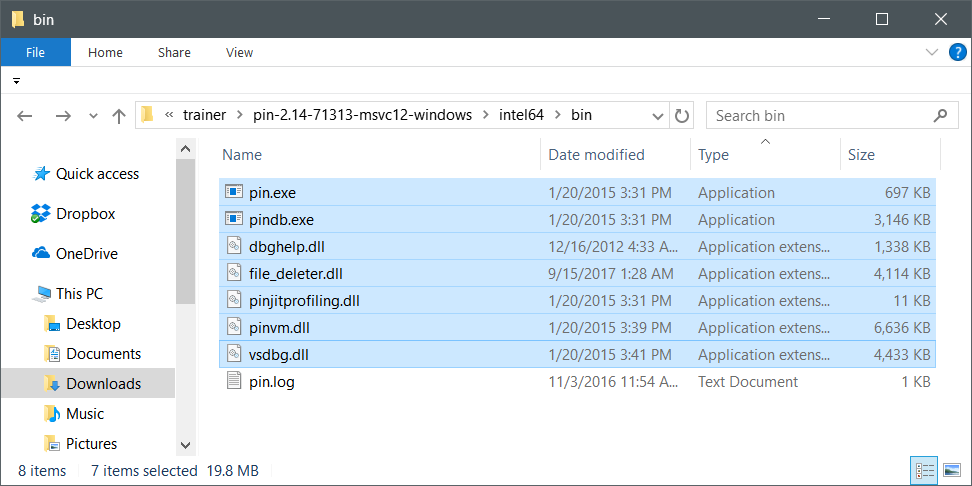This screenshot has width=972, height=486.
Task: Click the search magnifier icon
Action: pos(940,116)
